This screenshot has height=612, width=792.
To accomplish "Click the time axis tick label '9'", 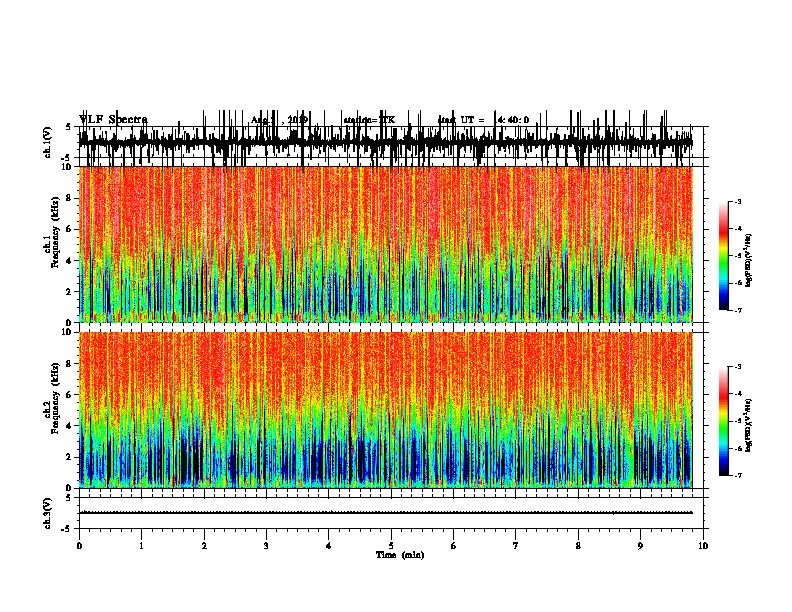I will coord(640,546).
